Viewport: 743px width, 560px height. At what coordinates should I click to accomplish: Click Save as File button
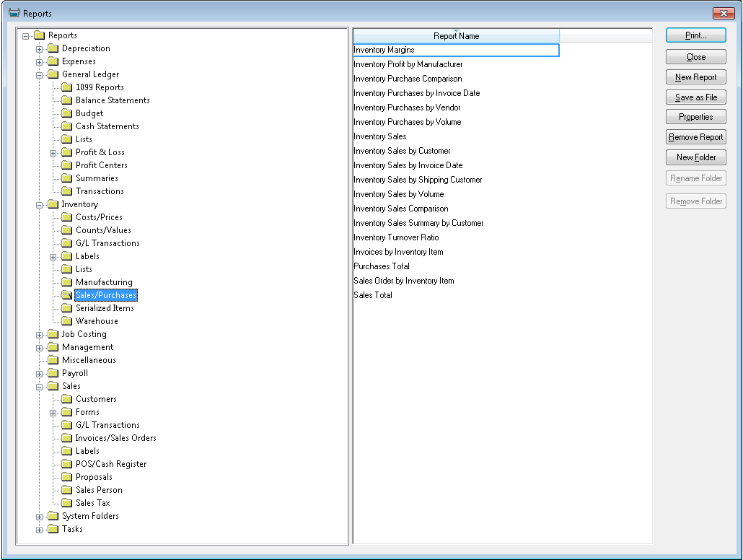[695, 97]
